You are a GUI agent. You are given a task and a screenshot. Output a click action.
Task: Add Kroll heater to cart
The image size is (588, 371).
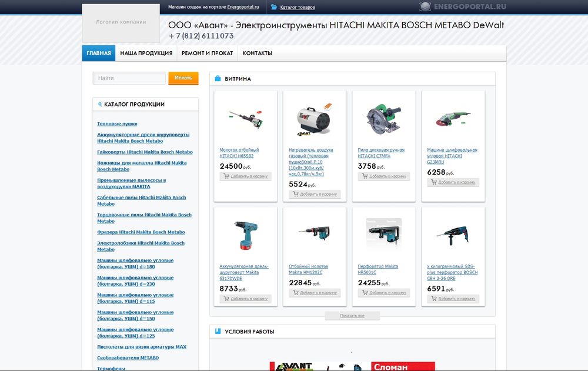315,194
